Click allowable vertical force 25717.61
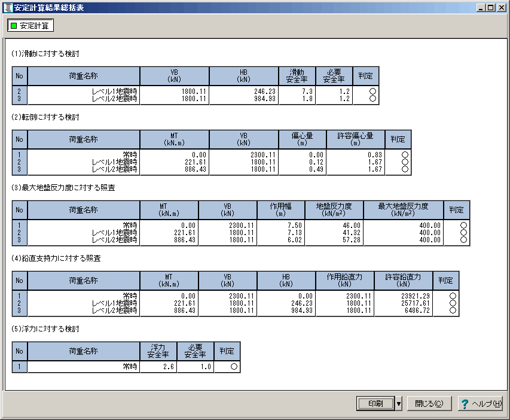The height and width of the screenshot is (420, 510). [x=416, y=303]
